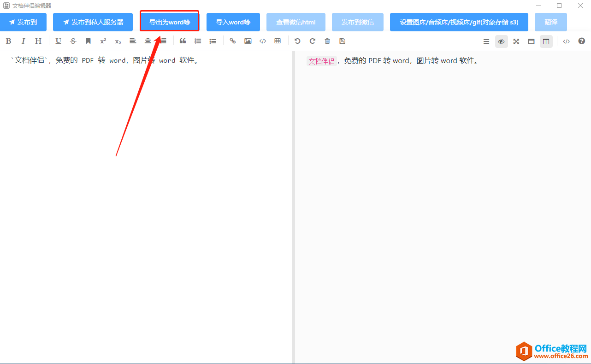Switch to single-pane window view icon
Viewport: 591px width, 364px height.
[x=531, y=41]
